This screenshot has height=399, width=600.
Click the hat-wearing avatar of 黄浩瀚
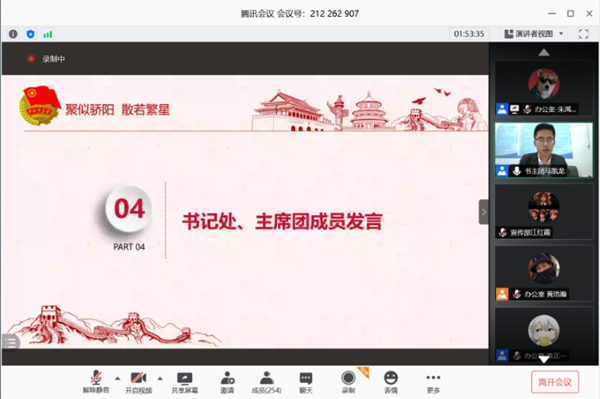[x=544, y=269]
